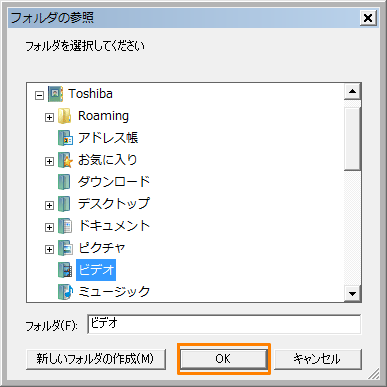
Task: Select the アドレス帳 contacts icon
Action: (x=65, y=138)
